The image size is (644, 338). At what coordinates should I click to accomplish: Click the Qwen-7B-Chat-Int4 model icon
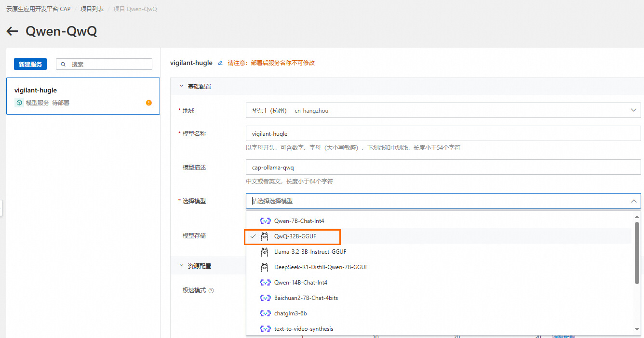265,221
